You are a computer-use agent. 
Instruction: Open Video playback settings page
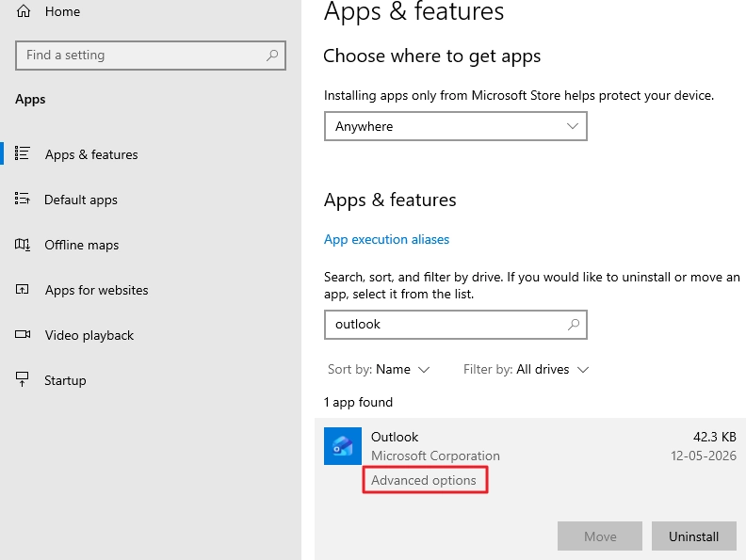click(89, 335)
